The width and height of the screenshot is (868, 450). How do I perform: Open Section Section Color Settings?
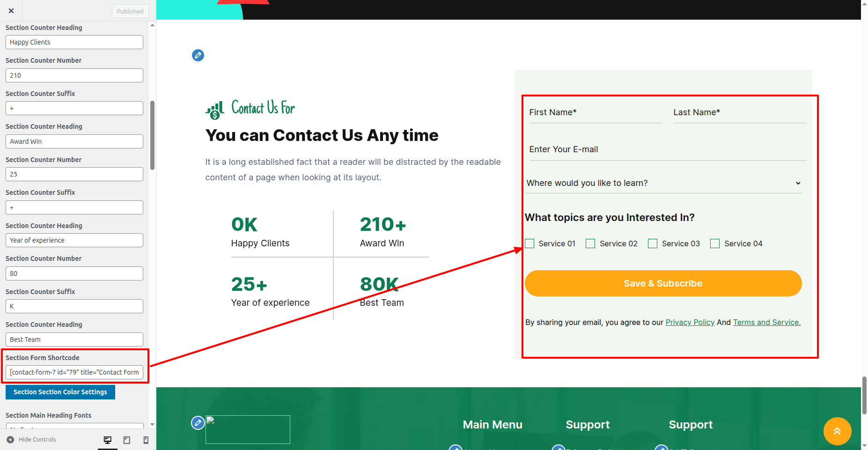pyautogui.click(x=60, y=392)
